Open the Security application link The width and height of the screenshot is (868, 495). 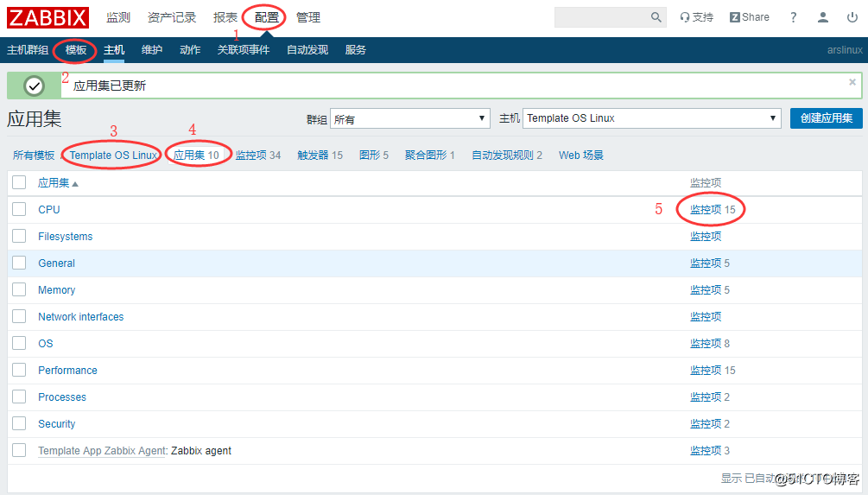56,424
